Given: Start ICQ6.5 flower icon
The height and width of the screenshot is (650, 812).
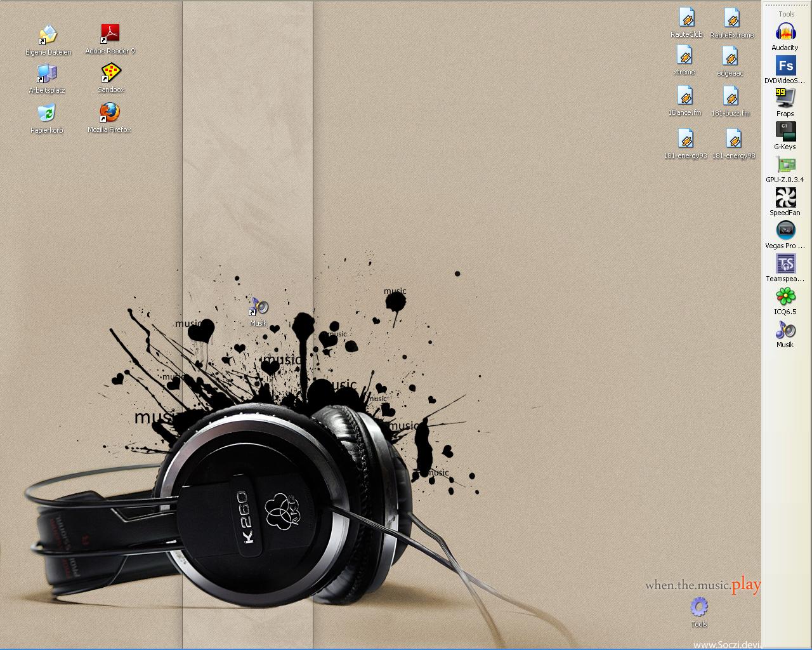Looking at the screenshot, I should tap(785, 296).
